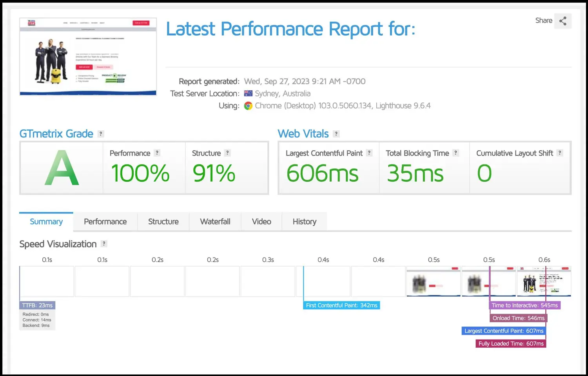588x376 pixels.
Task: Open the website preview thumbnail
Action: pos(88,56)
